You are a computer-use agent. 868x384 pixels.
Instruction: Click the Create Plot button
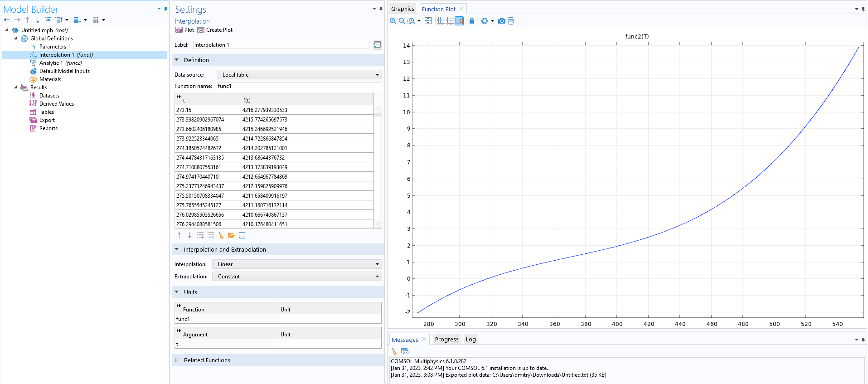pyautogui.click(x=215, y=30)
